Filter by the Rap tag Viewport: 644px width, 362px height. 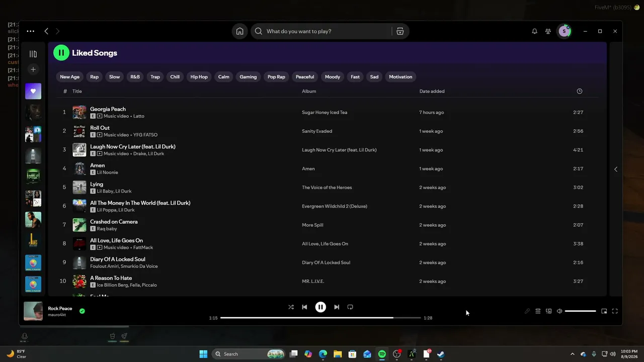pyautogui.click(x=95, y=77)
